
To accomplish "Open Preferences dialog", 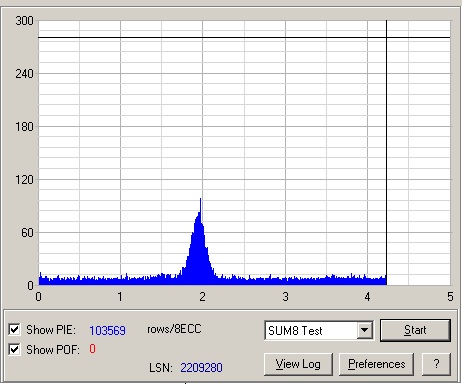I will (x=376, y=364).
